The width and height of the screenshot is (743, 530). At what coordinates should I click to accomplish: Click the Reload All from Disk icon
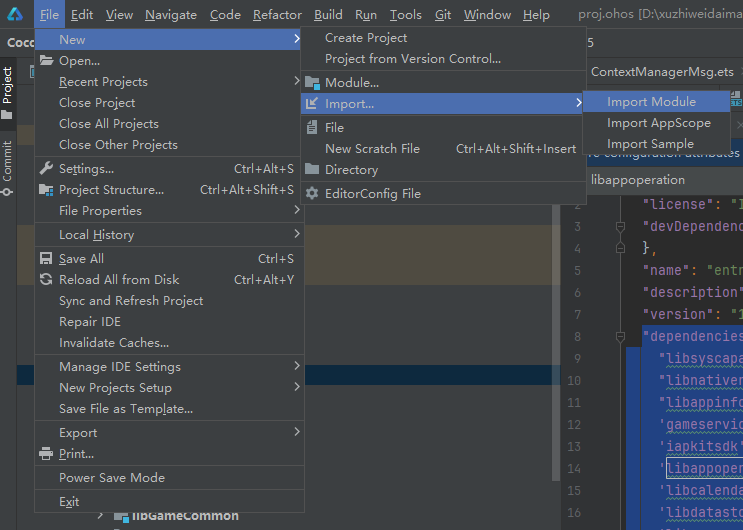[46, 279]
